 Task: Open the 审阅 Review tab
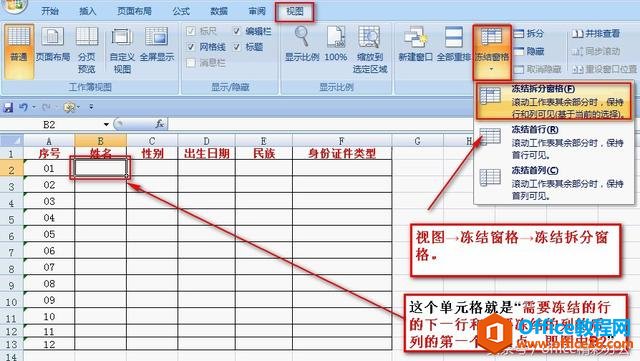(x=257, y=11)
